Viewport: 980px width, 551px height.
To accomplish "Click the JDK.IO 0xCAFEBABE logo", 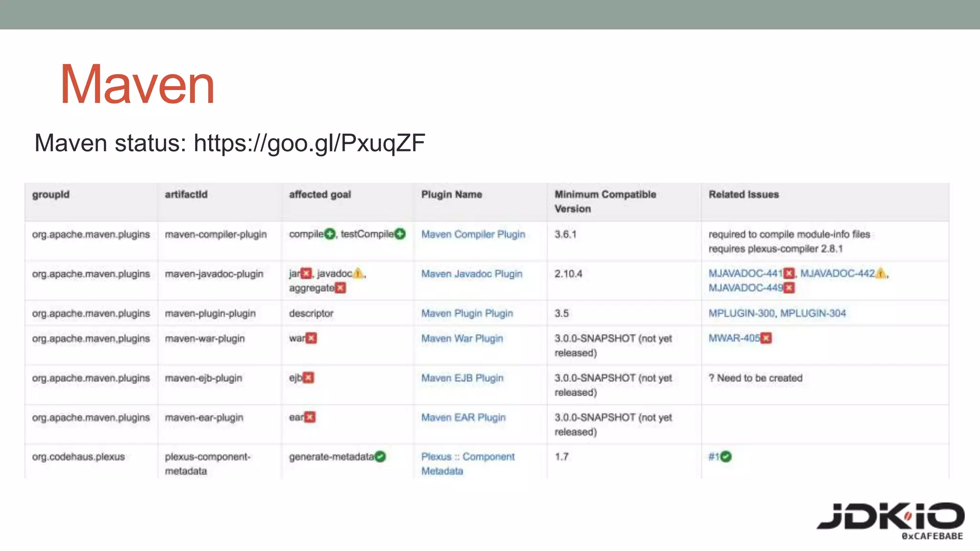I will point(891,521).
